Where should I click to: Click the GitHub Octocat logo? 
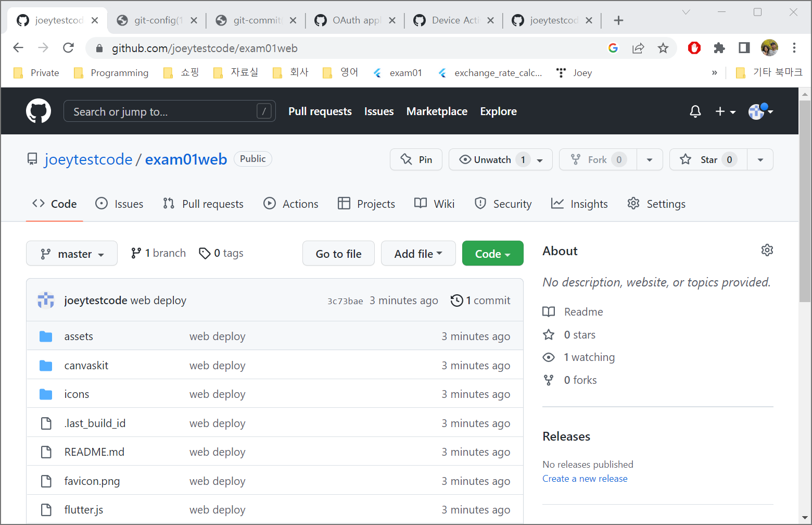coord(39,111)
